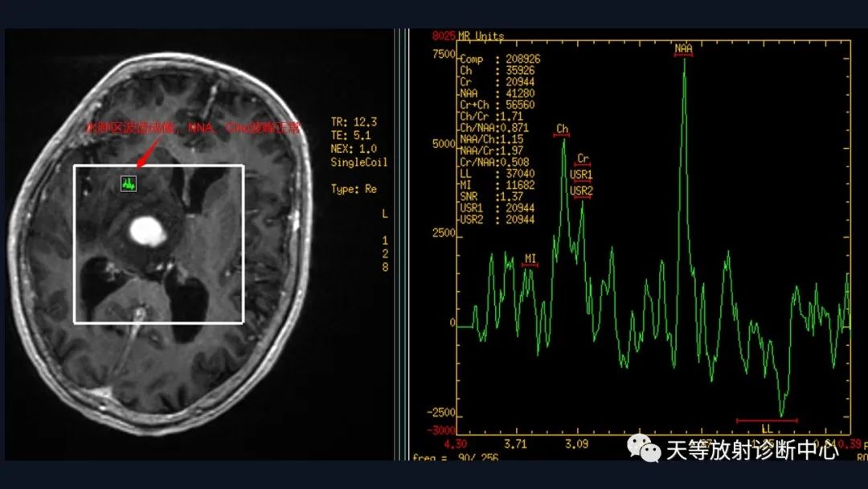Click the USR2 peak marker
This screenshot has width=868, height=489.
coord(581,191)
